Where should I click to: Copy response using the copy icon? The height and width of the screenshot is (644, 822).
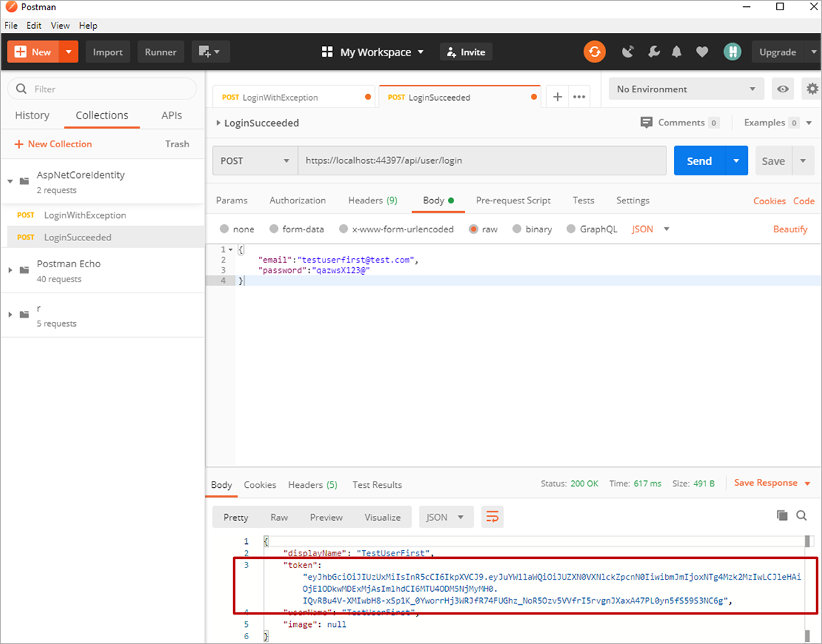(782, 515)
